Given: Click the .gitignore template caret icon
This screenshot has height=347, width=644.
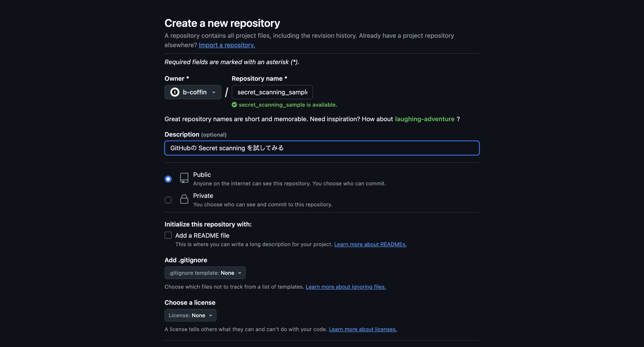Looking at the screenshot, I should coord(240,273).
